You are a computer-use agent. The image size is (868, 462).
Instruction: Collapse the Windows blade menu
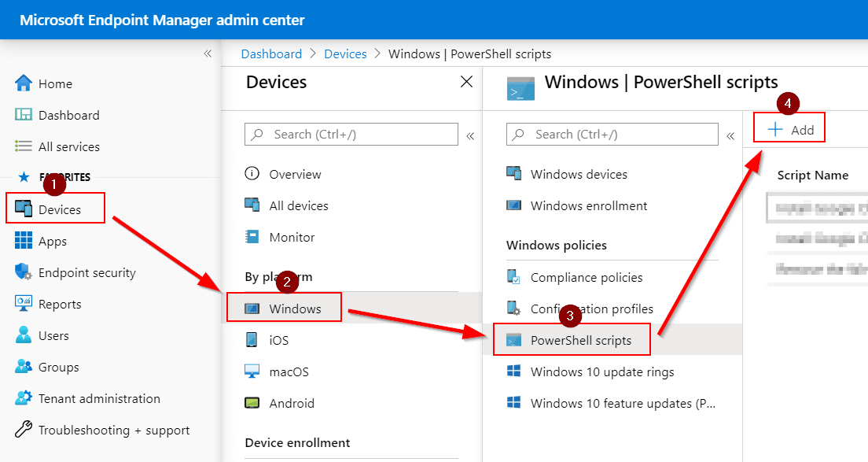point(730,135)
